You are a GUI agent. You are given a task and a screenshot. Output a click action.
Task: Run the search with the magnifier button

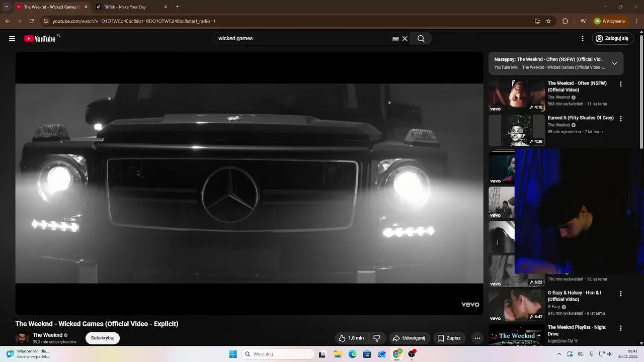[421, 39]
